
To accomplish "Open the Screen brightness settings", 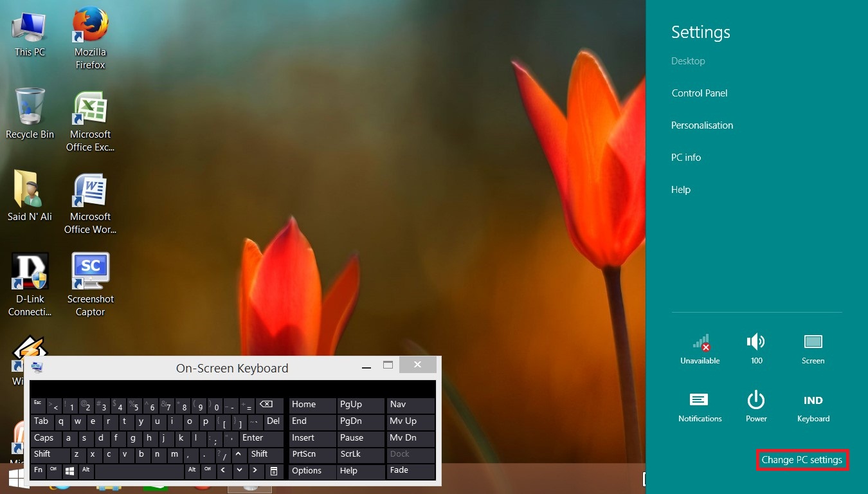I will [813, 342].
